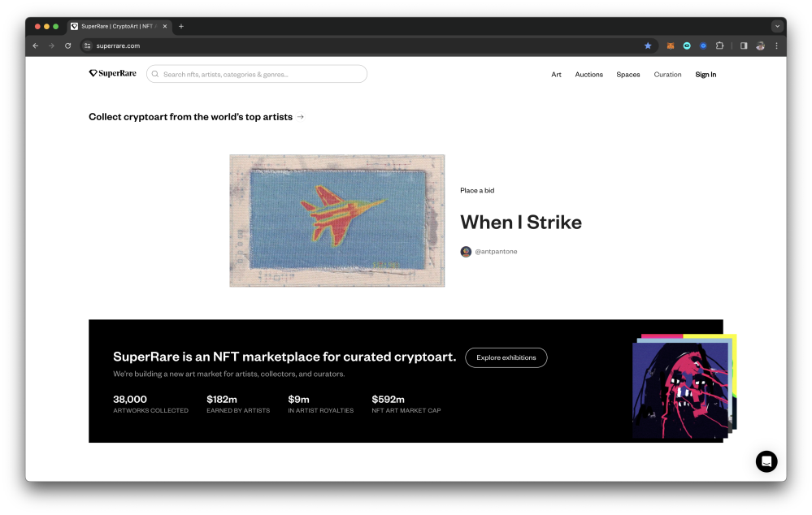Screen dimensions: 812x515
Task: Click Sign In
Action: [x=706, y=75]
